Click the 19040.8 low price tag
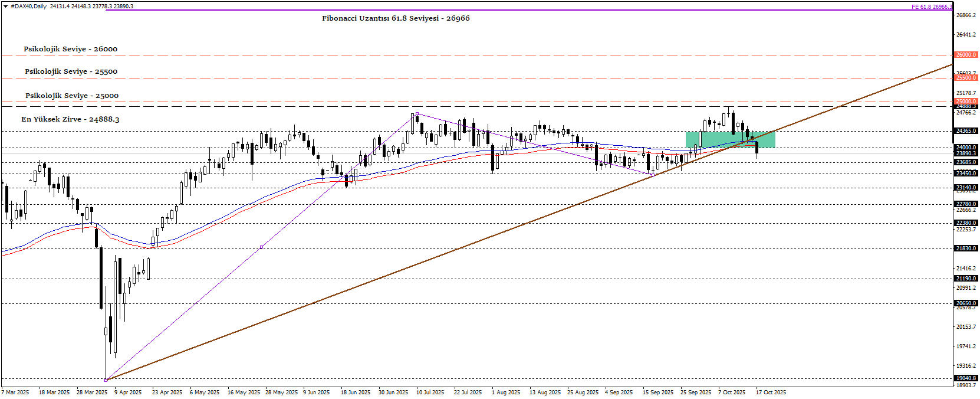The height and width of the screenshot is (399, 980). [966, 378]
